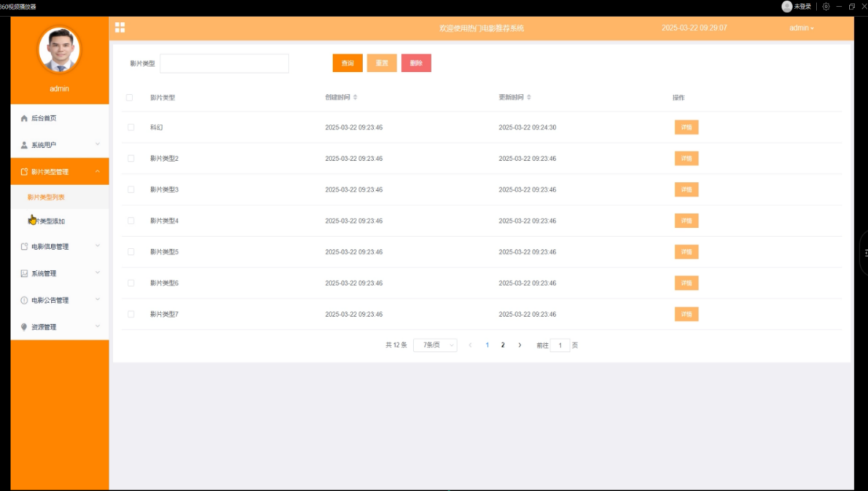Select page 1 in pagination
868x491 pixels.
pos(487,345)
